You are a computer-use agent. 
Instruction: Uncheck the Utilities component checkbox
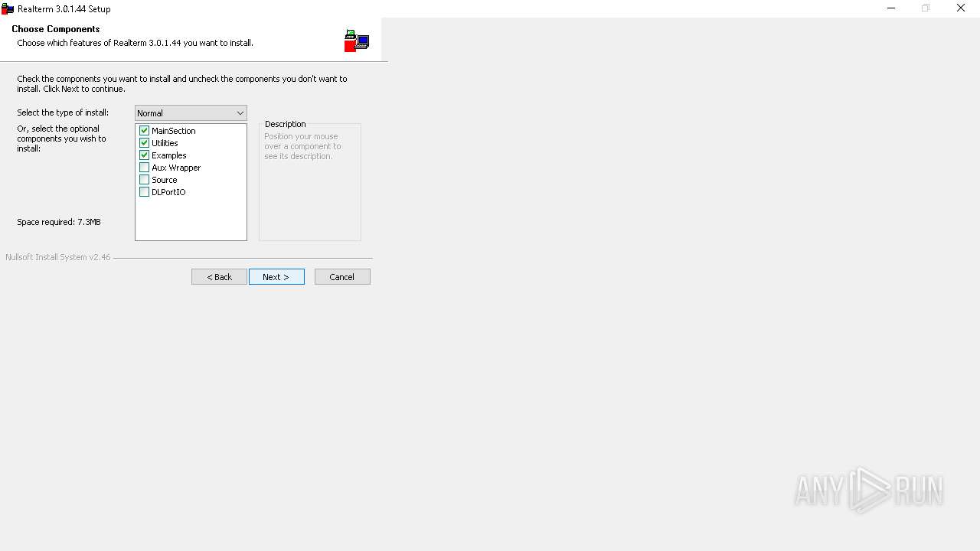click(x=144, y=143)
